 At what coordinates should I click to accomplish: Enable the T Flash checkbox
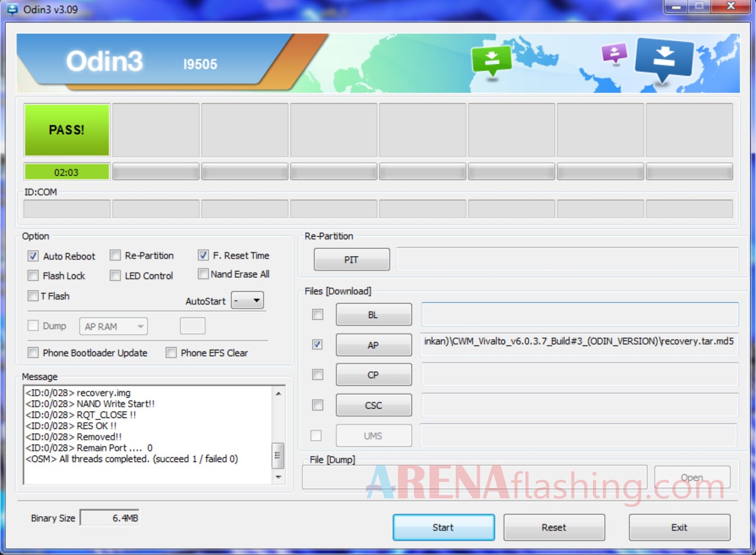[33, 296]
